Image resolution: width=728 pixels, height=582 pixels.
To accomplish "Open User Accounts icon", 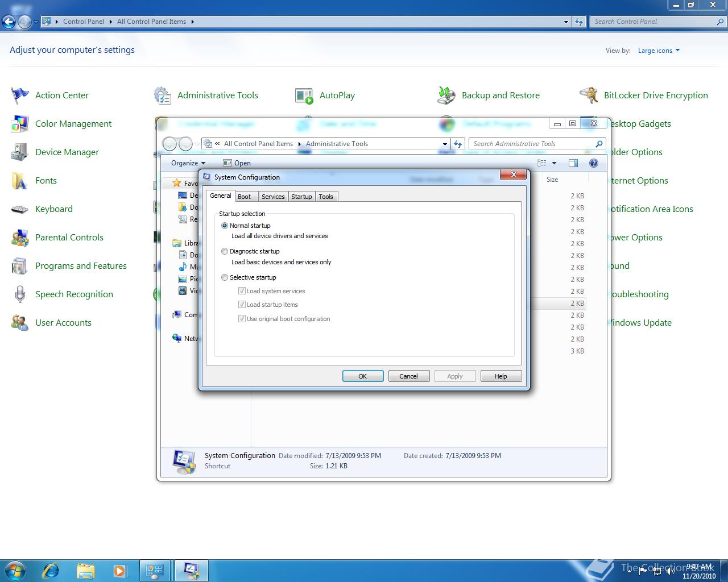I will (x=20, y=322).
